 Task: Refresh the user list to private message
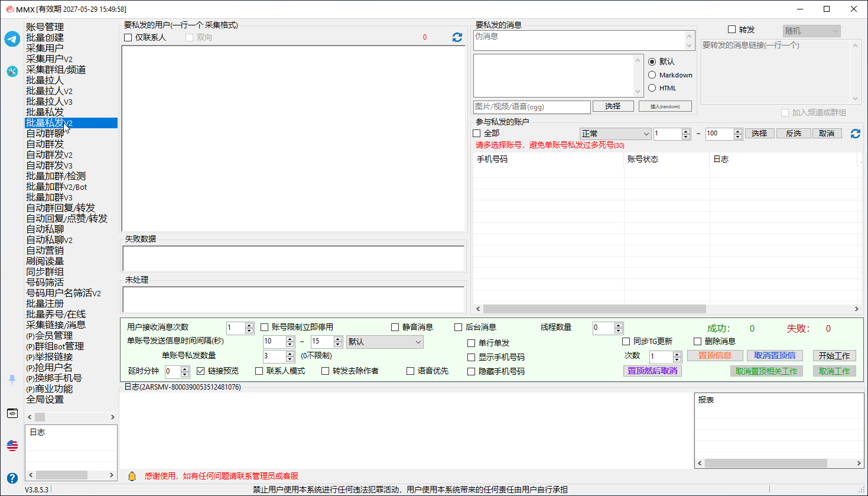click(457, 37)
